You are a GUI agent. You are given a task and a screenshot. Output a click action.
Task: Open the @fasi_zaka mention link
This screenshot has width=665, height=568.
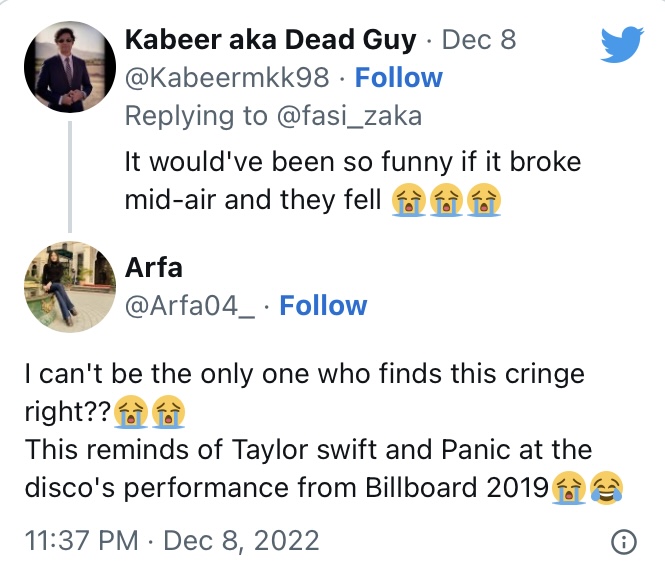coord(347,116)
